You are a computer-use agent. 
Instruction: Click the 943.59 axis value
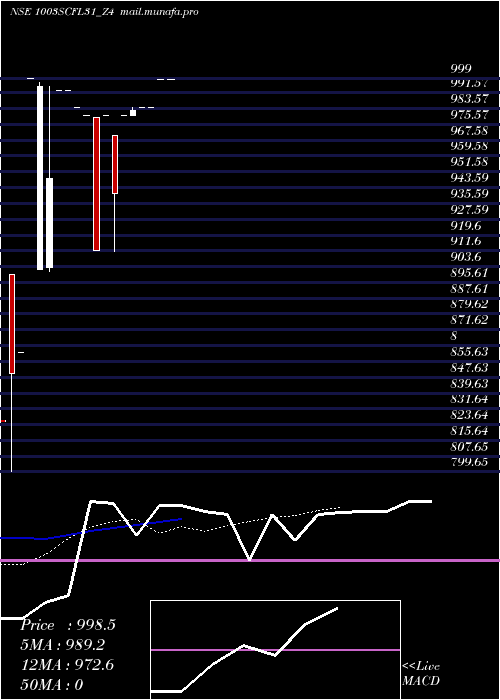click(x=469, y=178)
